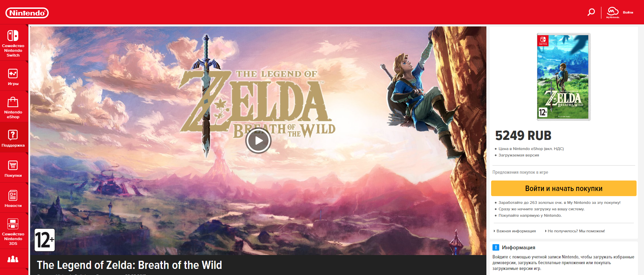Viewport: 644px width, 275px height.
Task: Select the Игры sidebar icon
Action: [13, 73]
